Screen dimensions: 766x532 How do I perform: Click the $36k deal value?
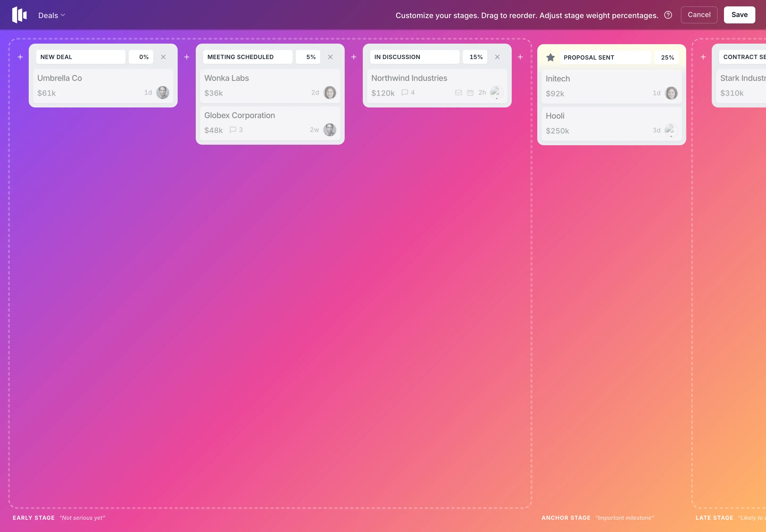click(x=213, y=93)
